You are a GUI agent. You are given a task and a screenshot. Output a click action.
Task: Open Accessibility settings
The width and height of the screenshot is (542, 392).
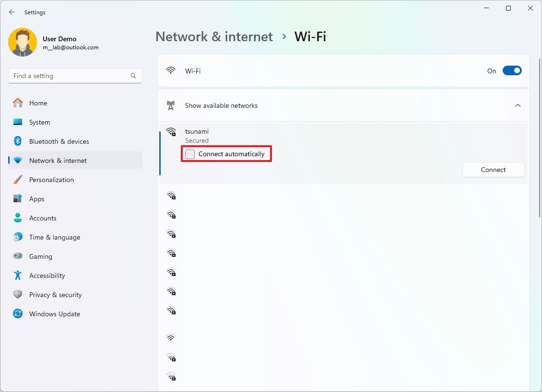(x=47, y=275)
